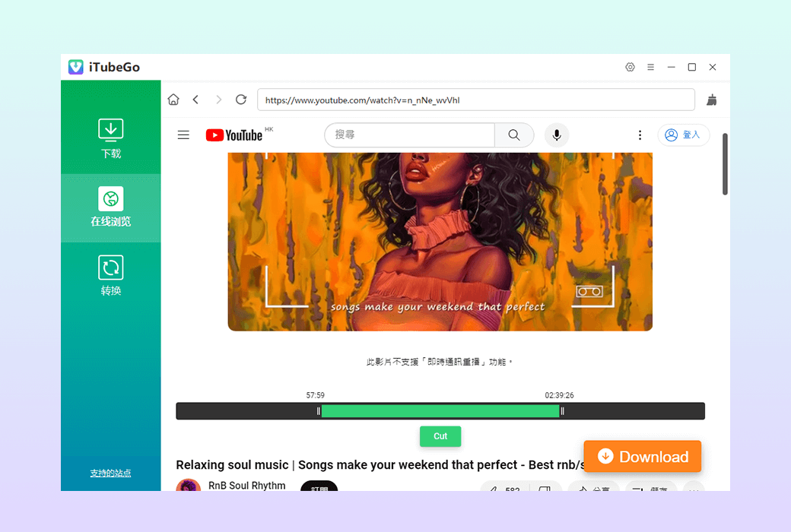Click the video player thumbnail
The width and height of the screenshot is (791, 532).
440,242
